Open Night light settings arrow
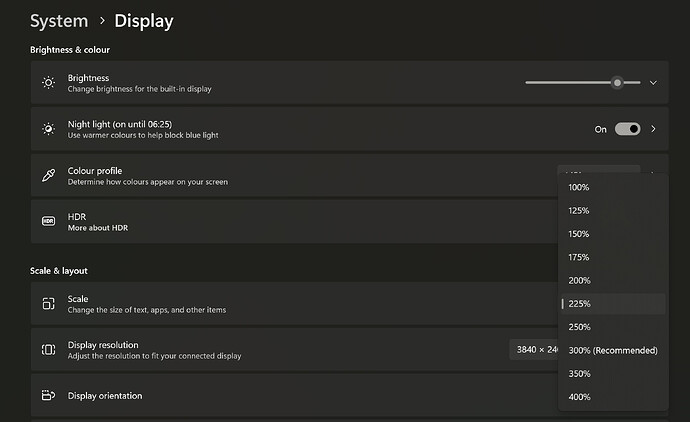Screen dimensions: 690x422 pos(653,129)
